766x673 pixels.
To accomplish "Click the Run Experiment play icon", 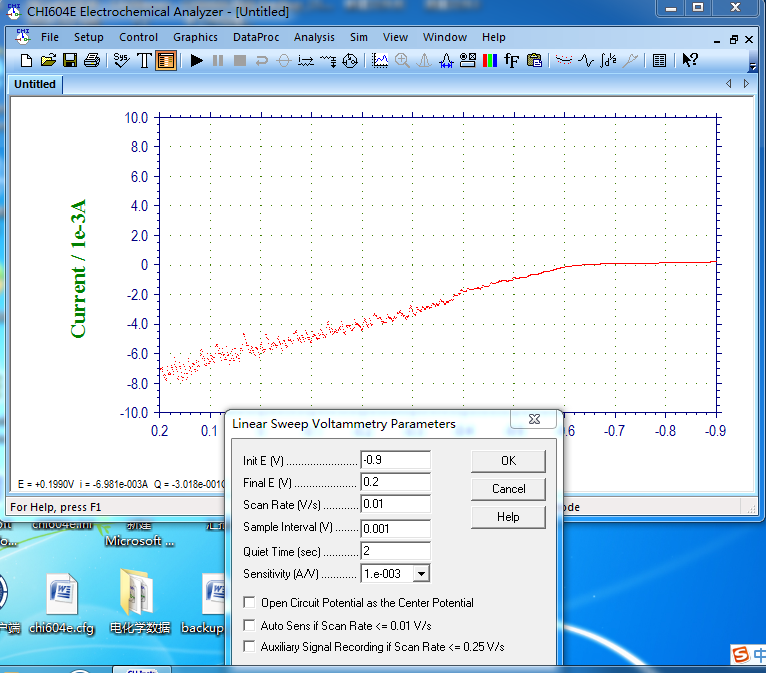I will tap(196, 61).
